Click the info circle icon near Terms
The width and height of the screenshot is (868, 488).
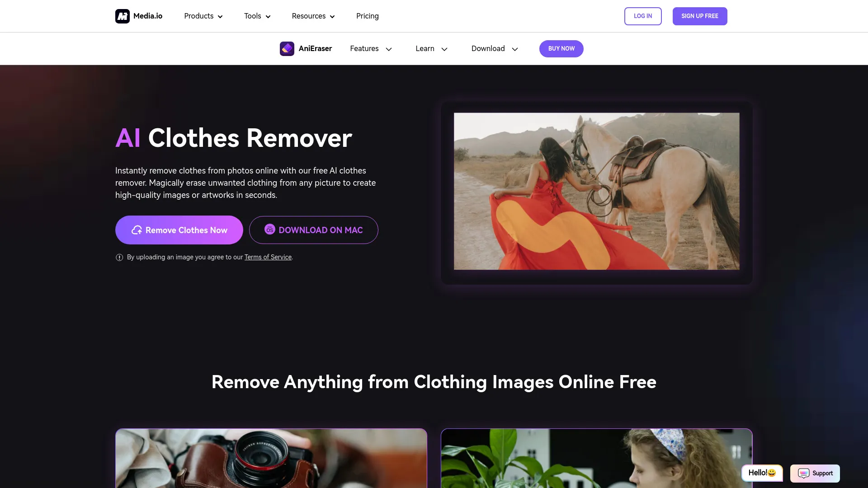(x=119, y=258)
